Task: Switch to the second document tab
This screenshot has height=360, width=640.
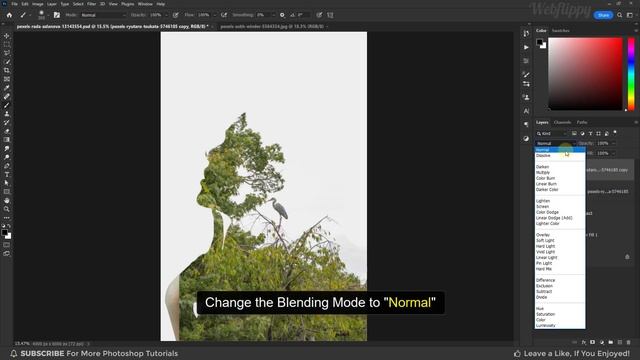Action: [x=272, y=27]
